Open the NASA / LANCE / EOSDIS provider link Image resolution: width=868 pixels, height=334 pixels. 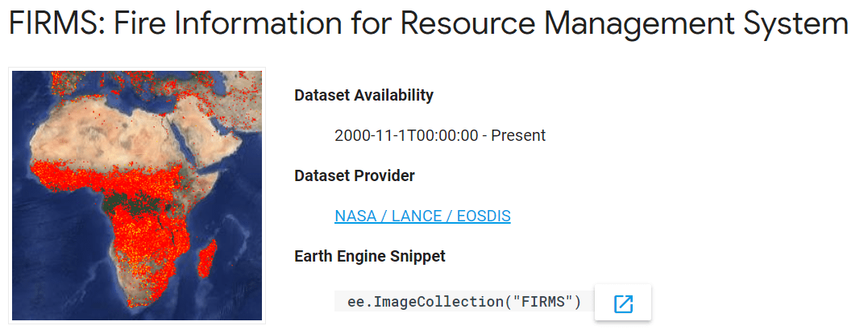(x=422, y=216)
